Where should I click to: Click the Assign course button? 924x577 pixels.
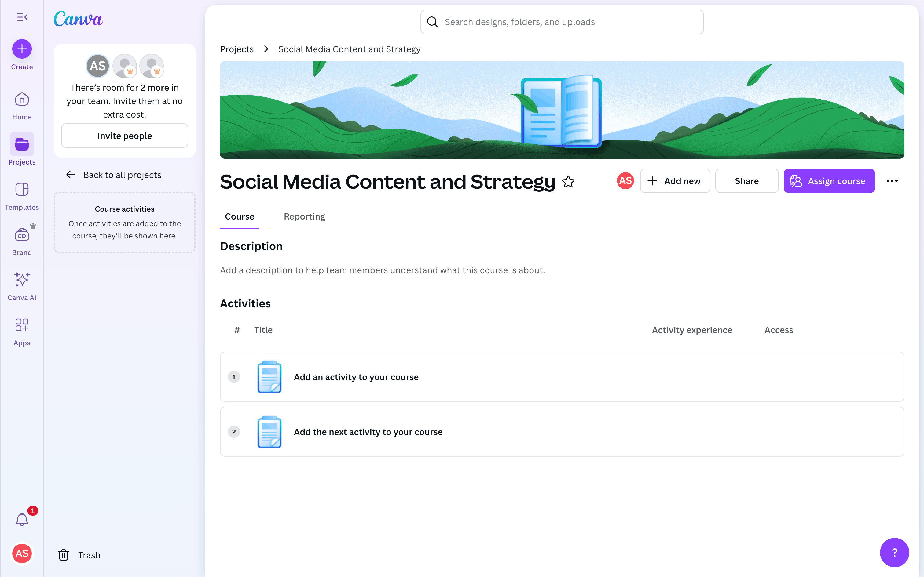coord(829,181)
